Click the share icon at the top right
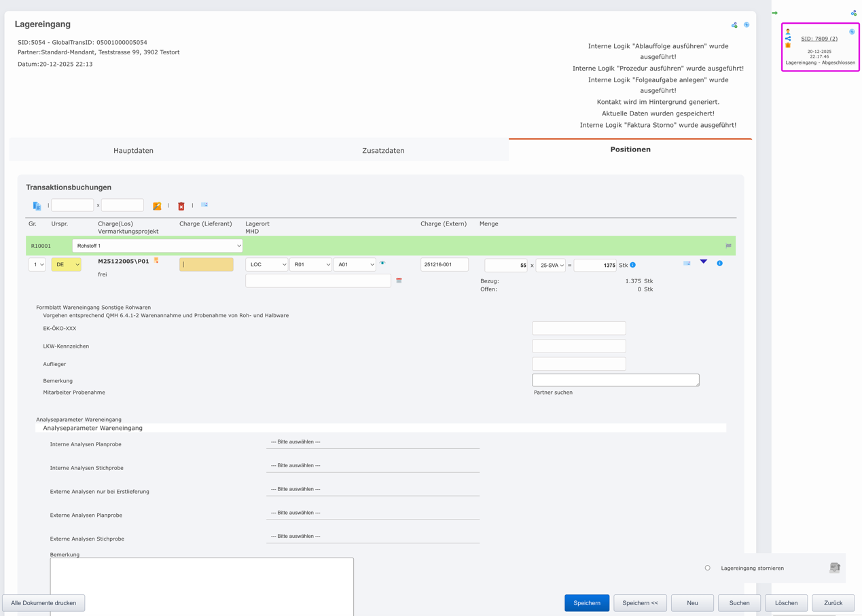862x616 pixels. tap(734, 24)
